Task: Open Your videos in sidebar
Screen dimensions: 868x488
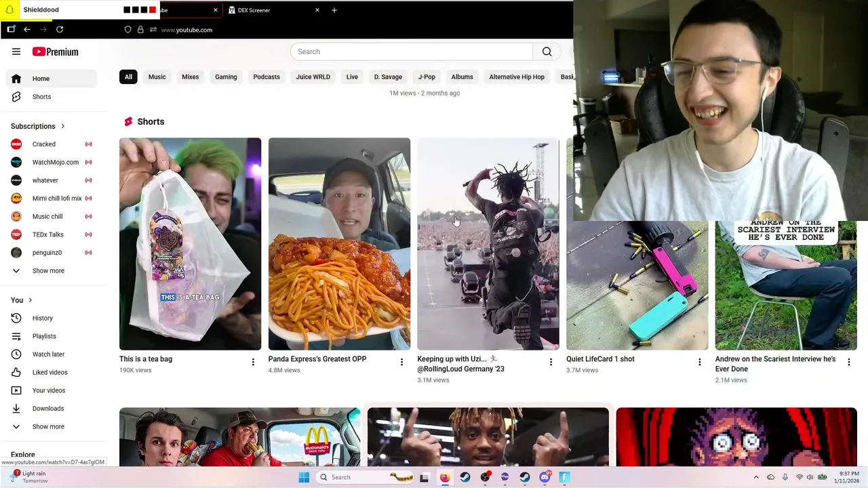Action: 52,390
